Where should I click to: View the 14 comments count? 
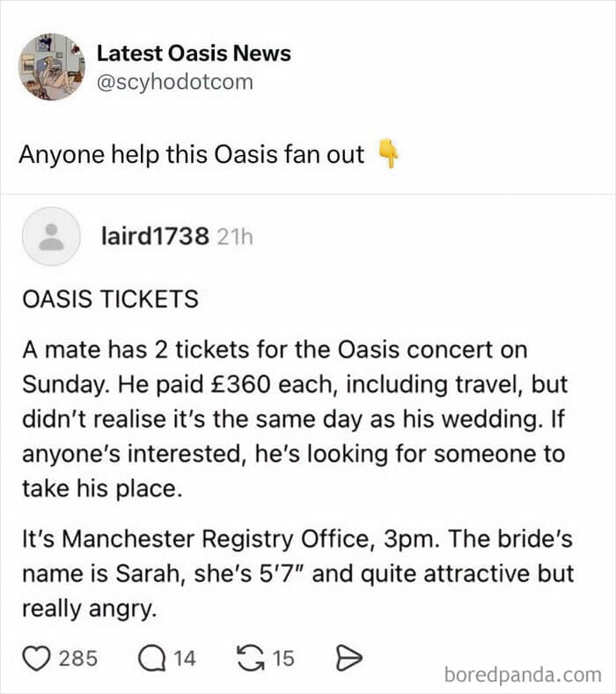pyautogui.click(x=185, y=658)
